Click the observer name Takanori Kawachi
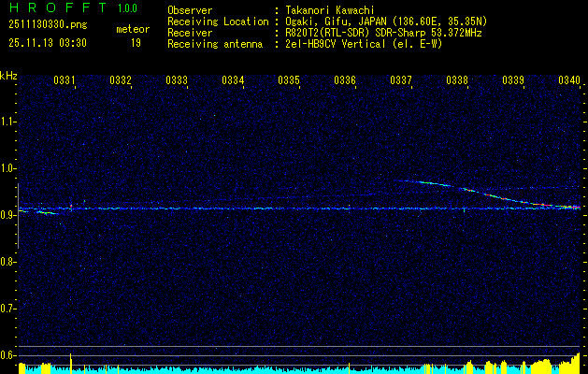588x374 pixels. [330, 10]
